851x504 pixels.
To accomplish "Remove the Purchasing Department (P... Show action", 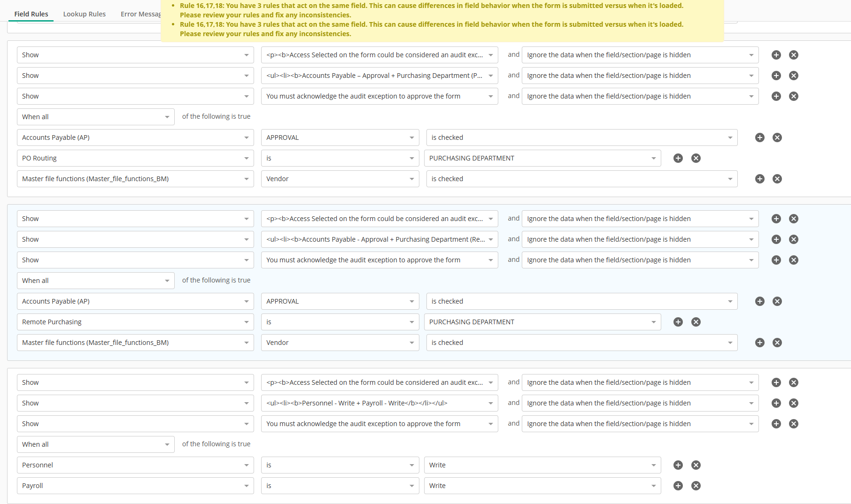I will (x=794, y=76).
